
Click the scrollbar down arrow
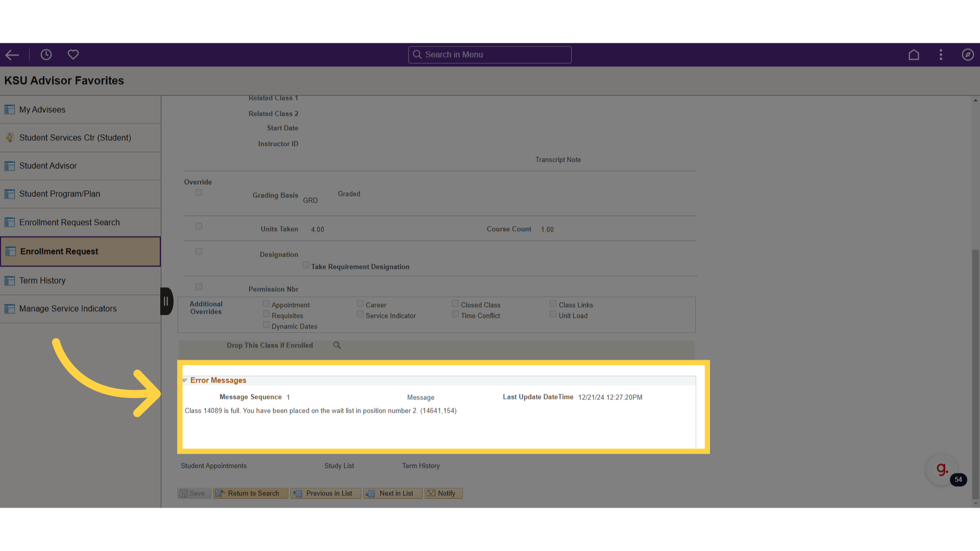975,504
